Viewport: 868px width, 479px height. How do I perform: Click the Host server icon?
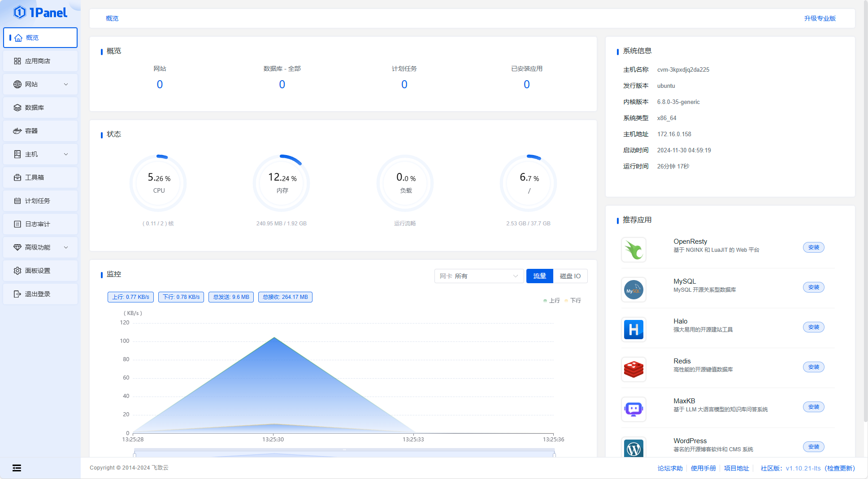[x=17, y=154]
